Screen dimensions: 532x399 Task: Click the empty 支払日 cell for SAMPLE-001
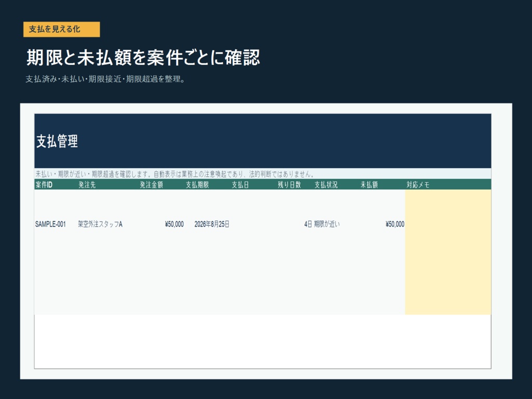click(x=254, y=224)
